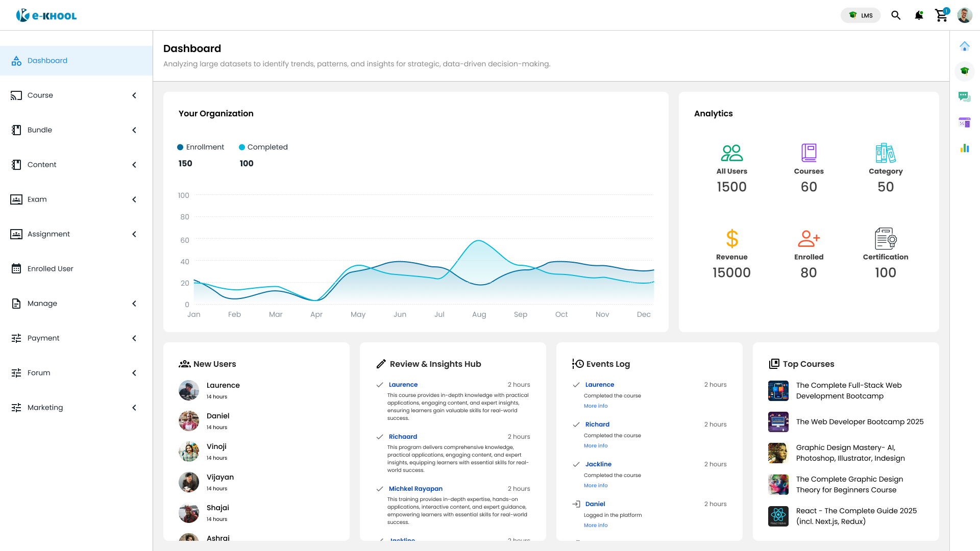980x551 pixels.
Task: Toggle the Completed series in chart legend
Action: (x=263, y=147)
